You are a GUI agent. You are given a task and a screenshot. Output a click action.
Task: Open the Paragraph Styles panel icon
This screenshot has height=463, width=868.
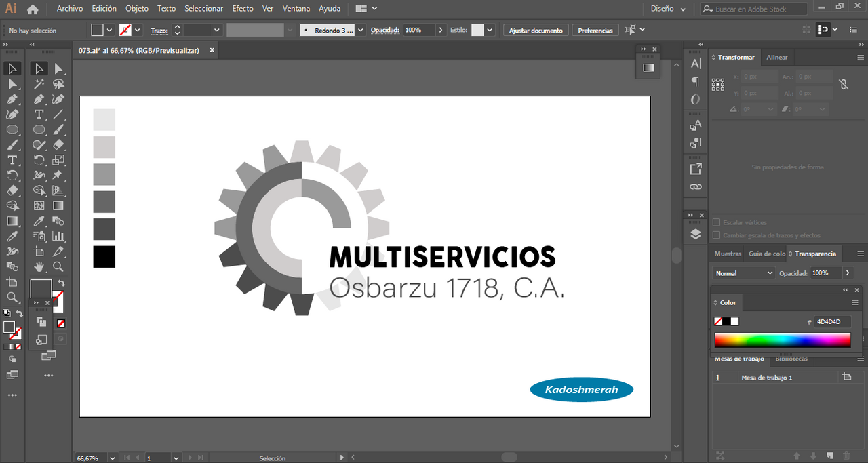coord(696,143)
